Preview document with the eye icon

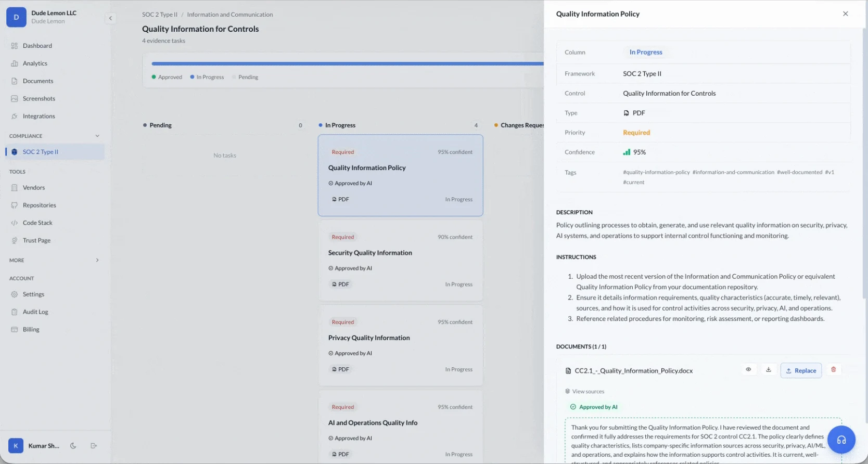pyautogui.click(x=748, y=370)
